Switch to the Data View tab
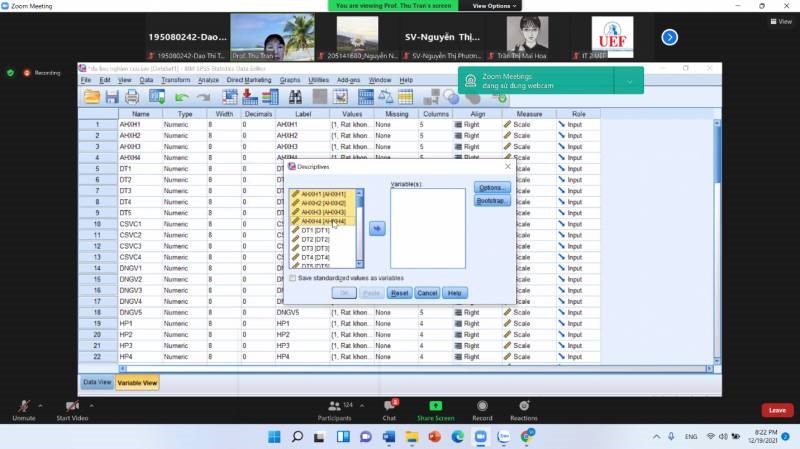The image size is (800, 449). 97,382
